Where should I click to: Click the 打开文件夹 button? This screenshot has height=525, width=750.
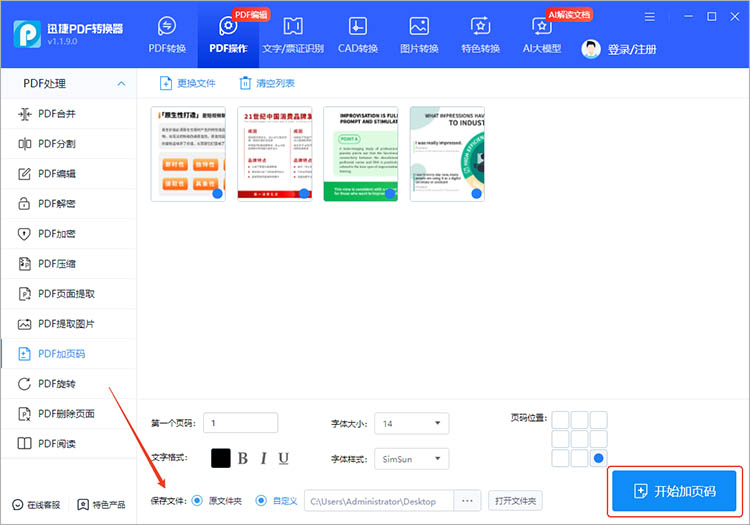[x=515, y=501]
